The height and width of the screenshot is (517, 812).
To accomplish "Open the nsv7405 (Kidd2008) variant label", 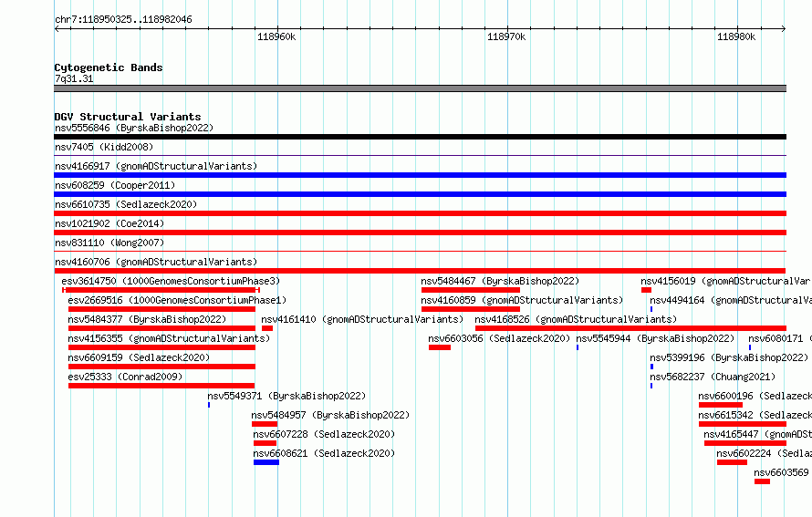I will pos(104,147).
